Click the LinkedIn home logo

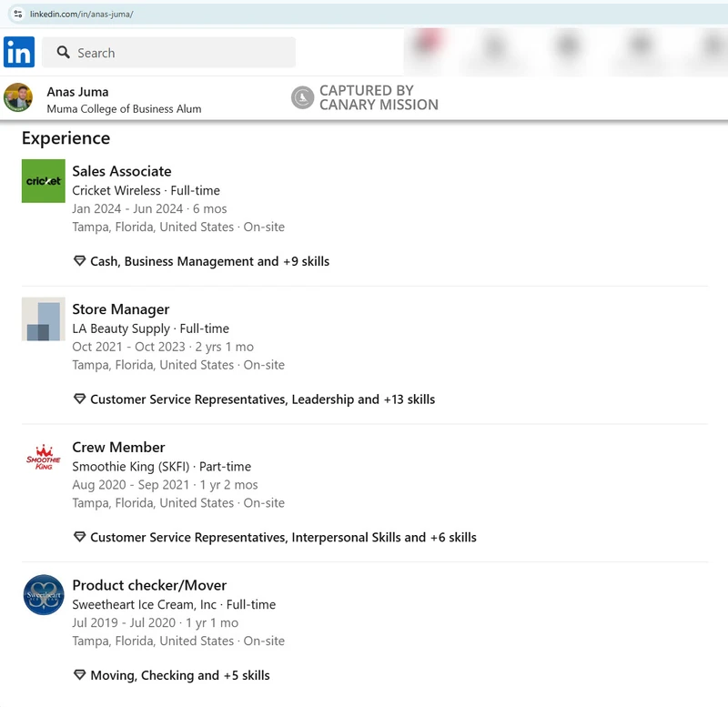tap(19, 52)
